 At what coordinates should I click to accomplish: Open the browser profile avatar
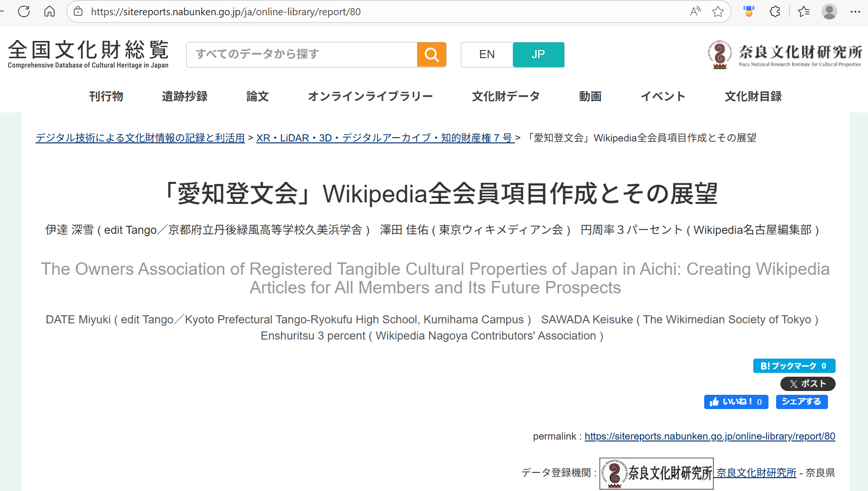click(829, 11)
